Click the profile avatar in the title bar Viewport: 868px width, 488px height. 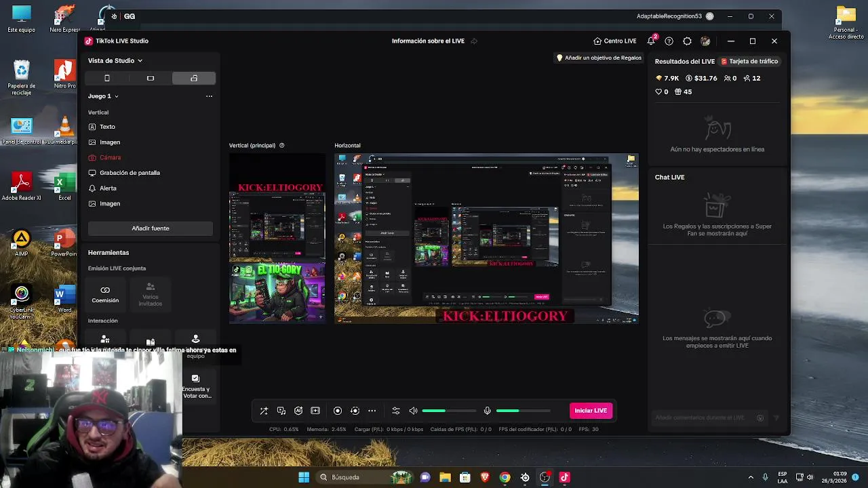pos(705,41)
